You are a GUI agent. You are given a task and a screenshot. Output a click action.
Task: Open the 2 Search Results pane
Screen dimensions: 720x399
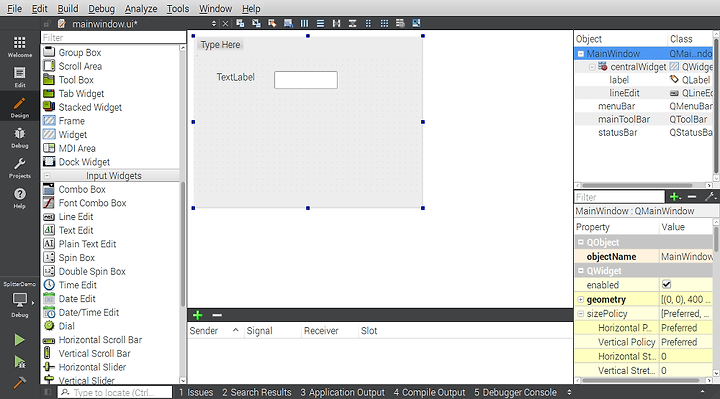(257, 392)
